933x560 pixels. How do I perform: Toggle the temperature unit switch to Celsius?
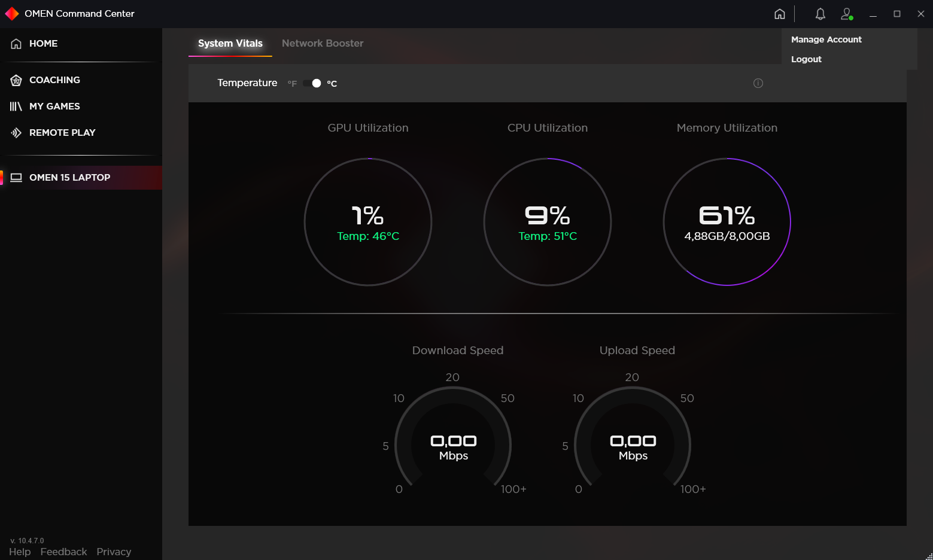coord(312,83)
